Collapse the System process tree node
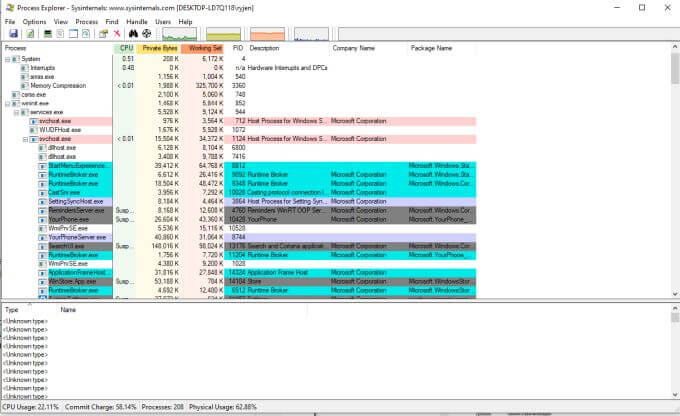The height and width of the screenshot is (416, 680). coord(7,59)
